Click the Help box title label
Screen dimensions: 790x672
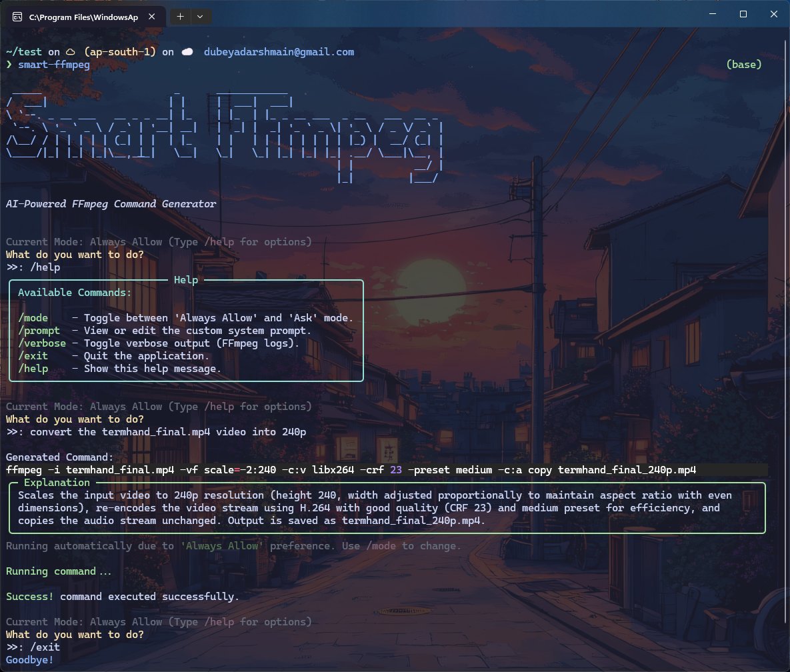tap(186, 280)
